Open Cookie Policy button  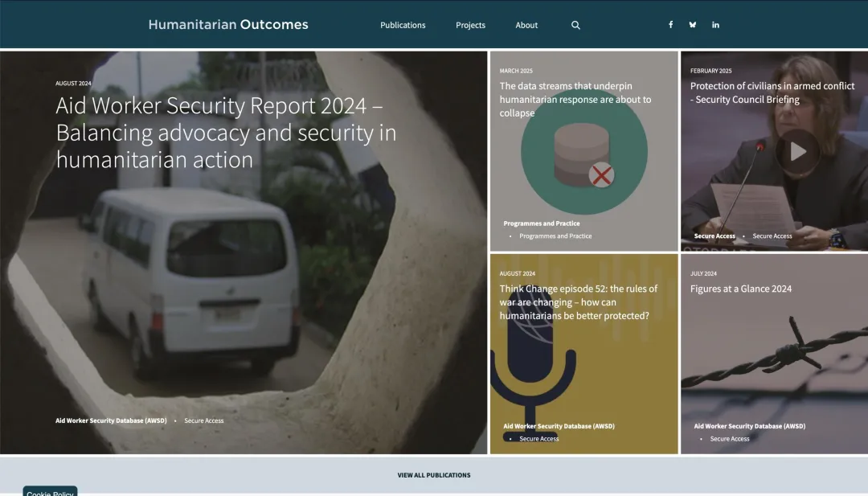pos(50,491)
